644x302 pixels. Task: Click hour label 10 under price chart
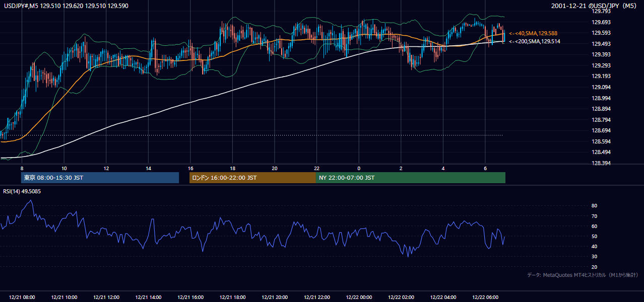[x=64, y=168]
